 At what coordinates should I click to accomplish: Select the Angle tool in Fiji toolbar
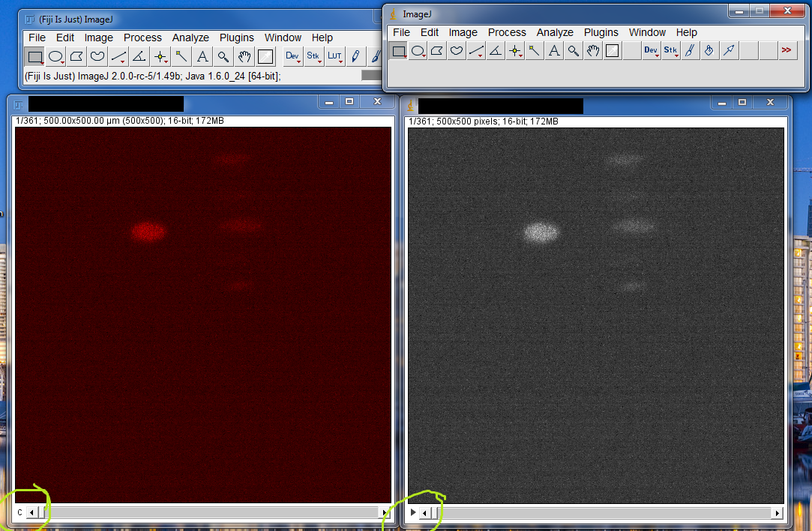[139, 56]
